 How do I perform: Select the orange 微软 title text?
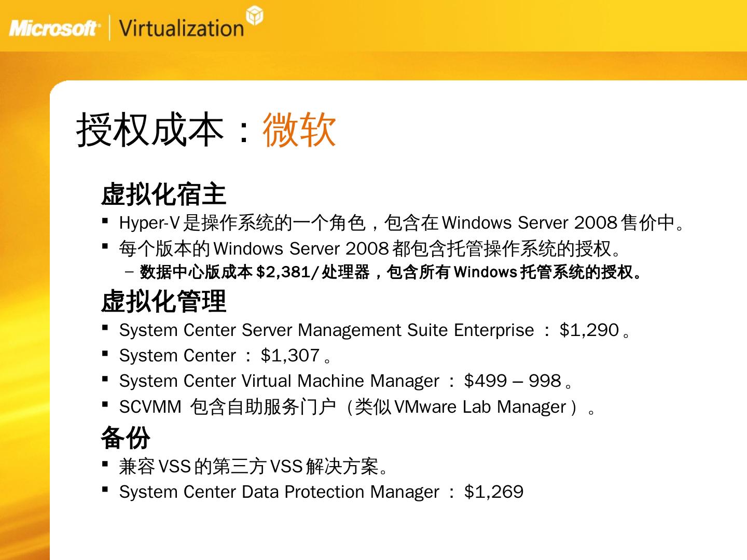click(299, 130)
